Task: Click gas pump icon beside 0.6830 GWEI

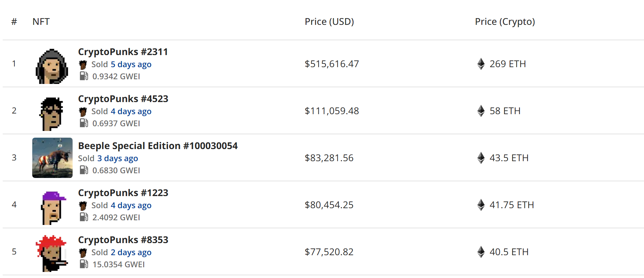Action: [84, 170]
